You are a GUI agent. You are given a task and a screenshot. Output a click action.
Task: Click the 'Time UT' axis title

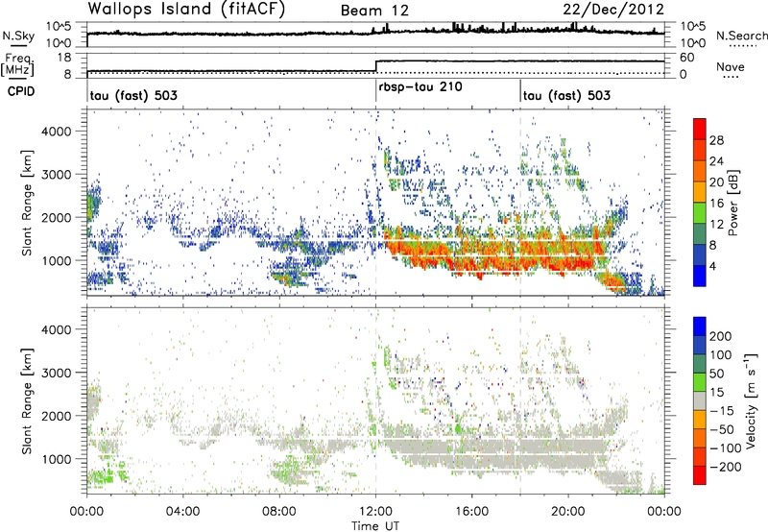[375, 526]
